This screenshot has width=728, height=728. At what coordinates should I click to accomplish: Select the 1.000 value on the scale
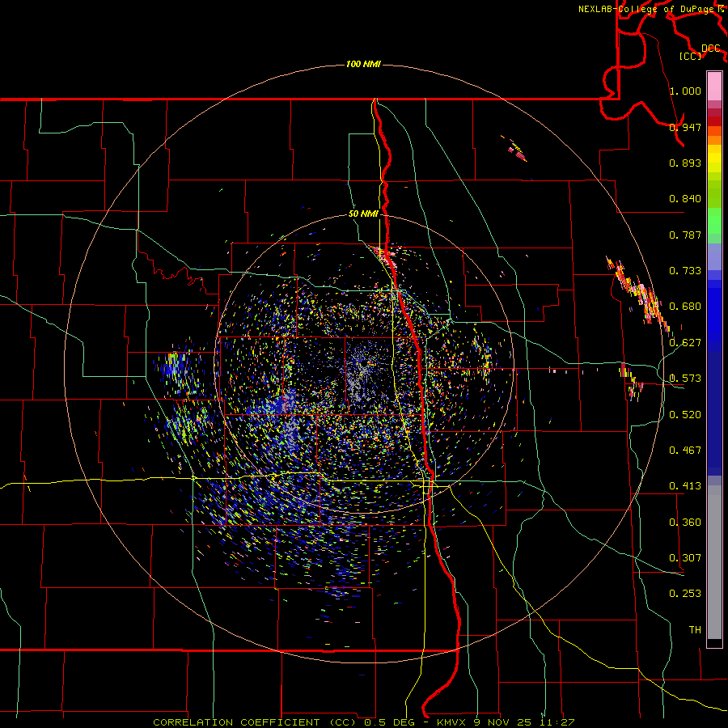tap(685, 91)
